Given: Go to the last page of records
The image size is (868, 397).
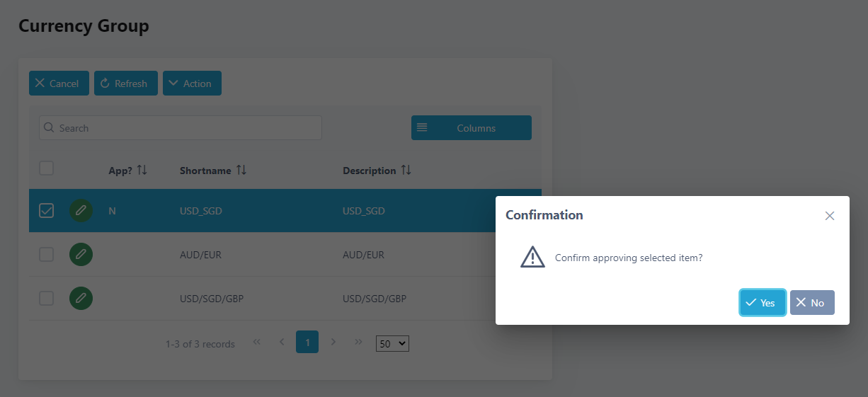Looking at the screenshot, I should (x=358, y=342).
